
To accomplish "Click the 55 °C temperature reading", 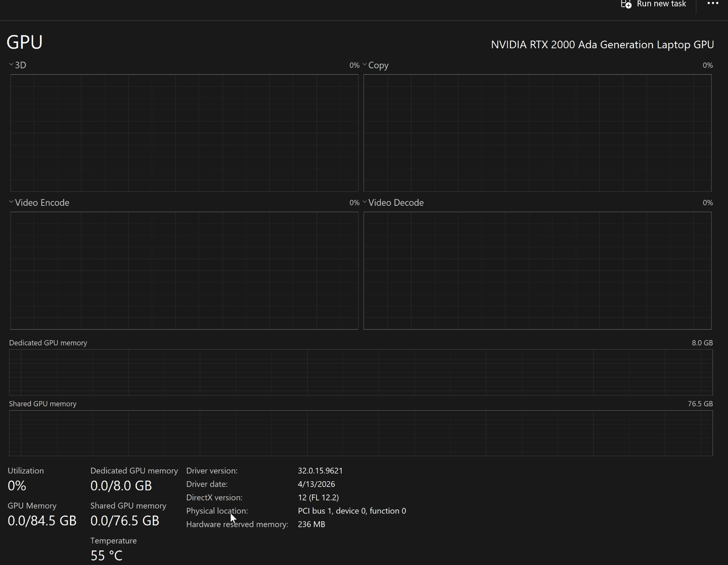I will coord(106,555).
